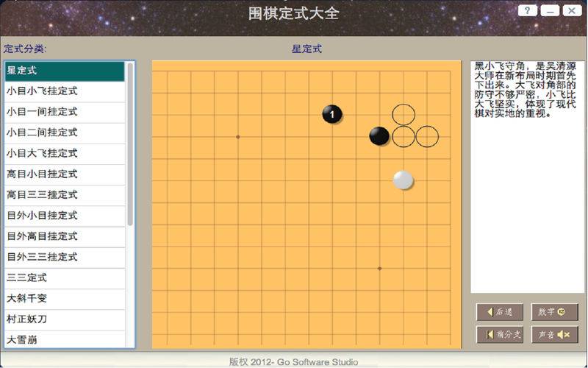The width and height of the screenshot is (588, 368).
Task: Click the category list scrollbar thumb
Action: click(x=130, y=144)
